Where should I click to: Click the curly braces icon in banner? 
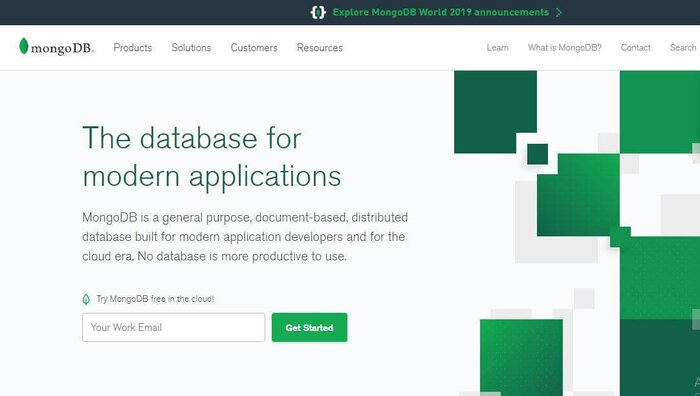318,12
